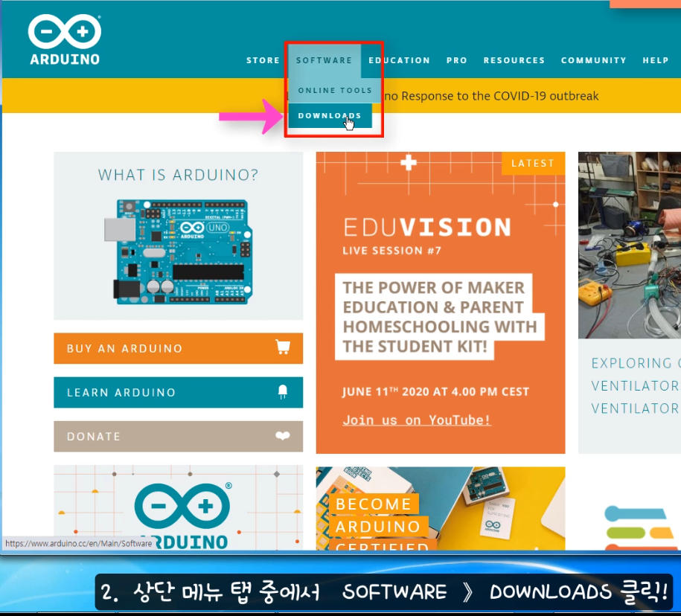681x616 pixels.
Task: Open the ventilator workshop photo
Action: tap(630, 246)
